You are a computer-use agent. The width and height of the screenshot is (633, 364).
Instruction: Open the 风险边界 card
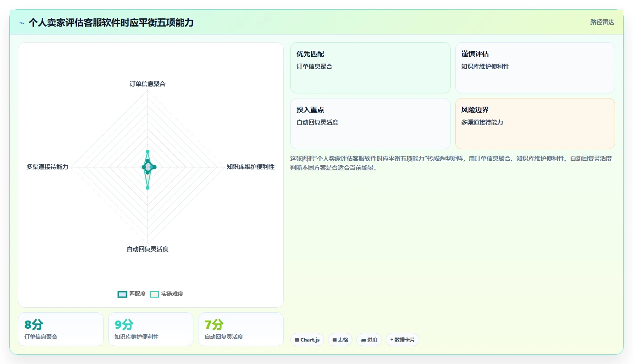[x=535, y=124]
